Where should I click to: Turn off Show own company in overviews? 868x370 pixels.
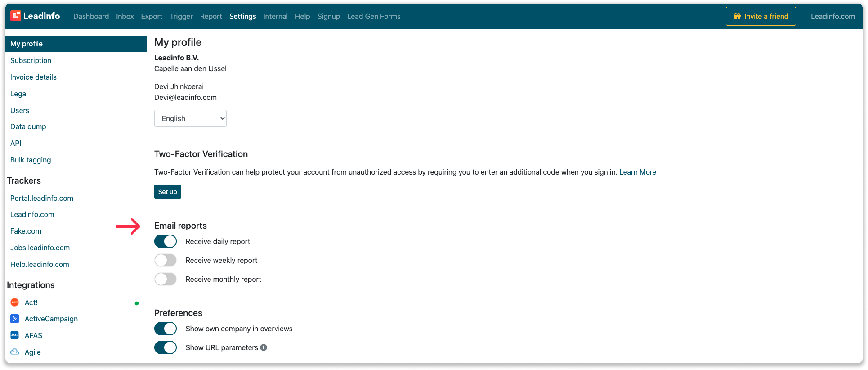click(x=166, y=329)
